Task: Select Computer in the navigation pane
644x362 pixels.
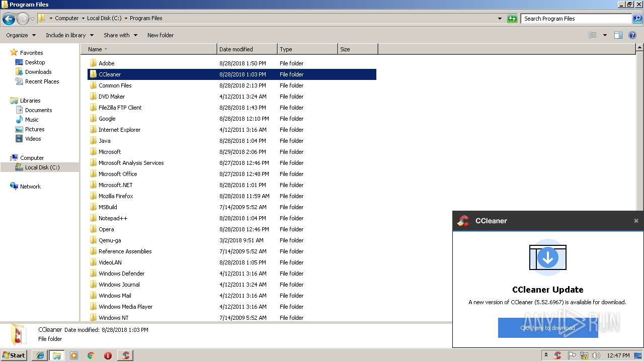Action: click(32, 158)
